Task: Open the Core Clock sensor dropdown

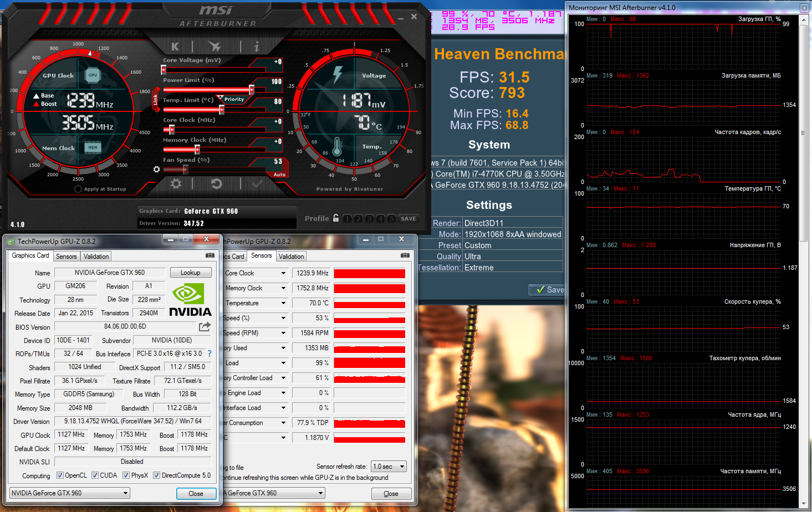Action: click(x=283, y=273)
